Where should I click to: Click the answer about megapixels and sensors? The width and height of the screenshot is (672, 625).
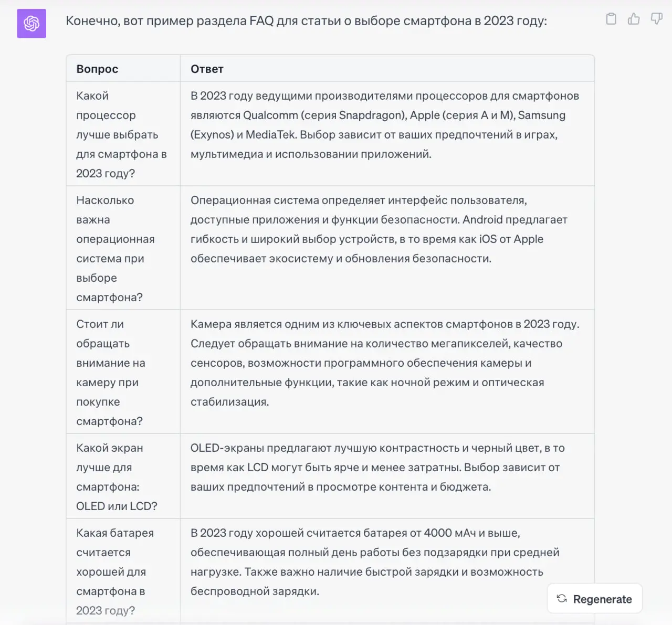(x=385, y=363)
